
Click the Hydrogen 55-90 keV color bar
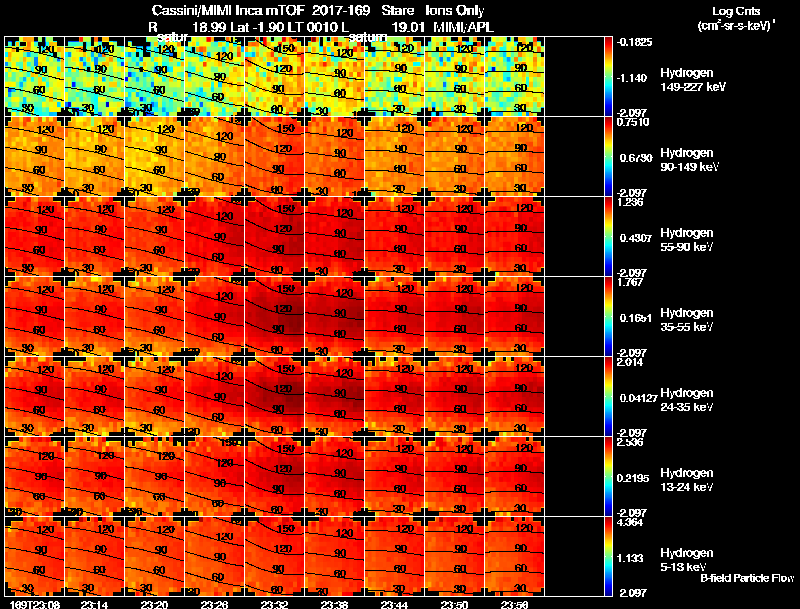pos(608,236)
